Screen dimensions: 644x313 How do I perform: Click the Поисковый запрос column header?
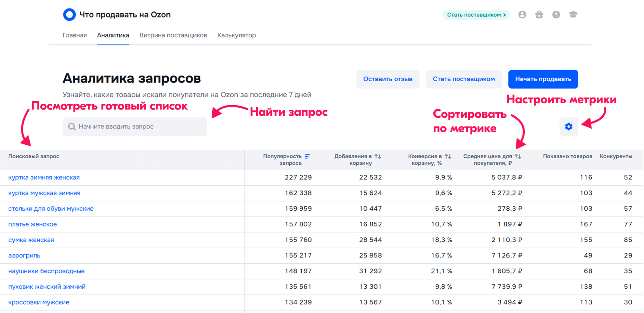(x=34, y=156)
